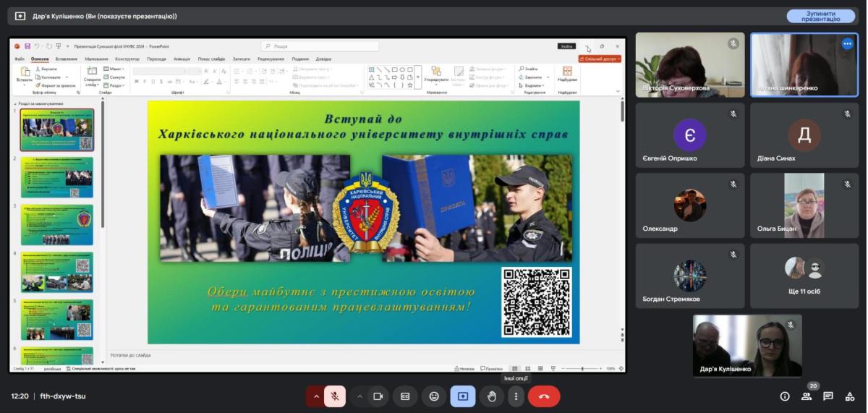The height and width of the screenshot is (413, 868).
Task: Switch to slide sorter view icon
Action: 528,368
